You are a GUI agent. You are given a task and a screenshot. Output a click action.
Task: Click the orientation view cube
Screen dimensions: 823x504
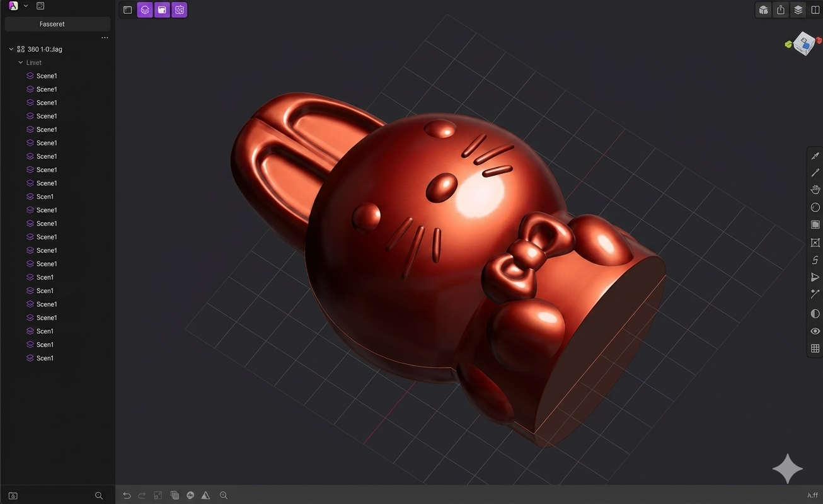coord(804,43)
